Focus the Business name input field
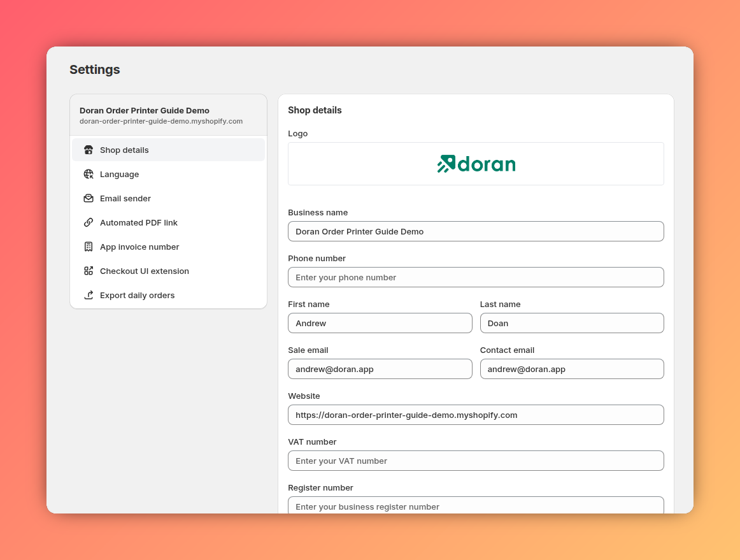This screenshot has height=560, width=740. (x=476, y=231)
